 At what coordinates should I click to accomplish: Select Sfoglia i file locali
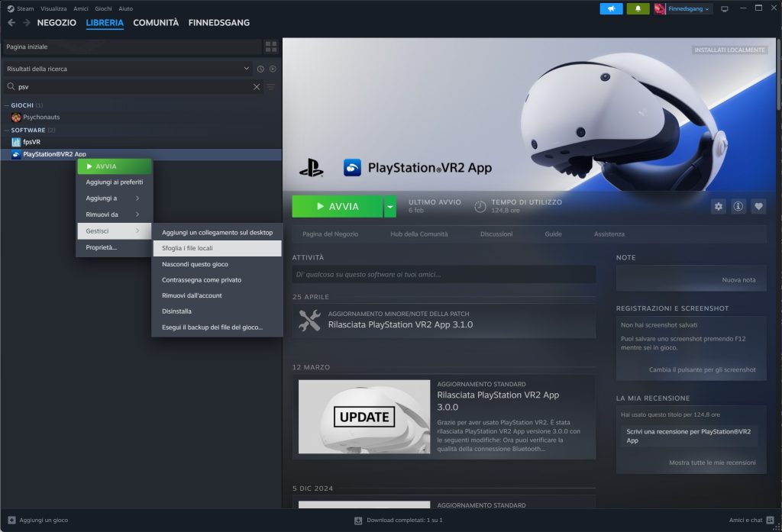(217, 248)
